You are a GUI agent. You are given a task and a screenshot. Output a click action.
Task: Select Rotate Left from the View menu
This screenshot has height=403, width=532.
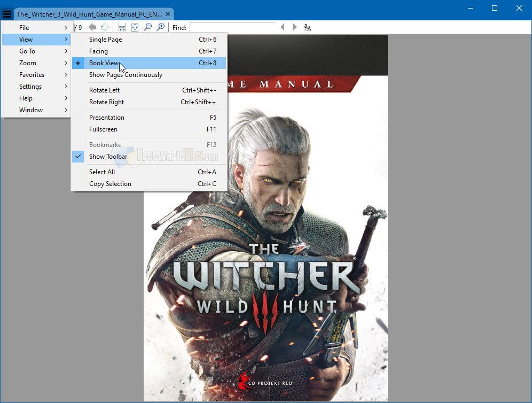(x=104, y=90)
